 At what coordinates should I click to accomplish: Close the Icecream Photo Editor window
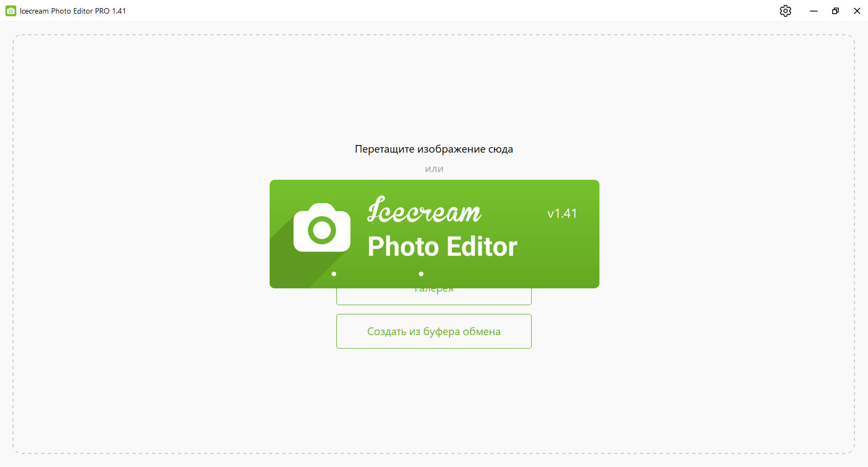857,11
